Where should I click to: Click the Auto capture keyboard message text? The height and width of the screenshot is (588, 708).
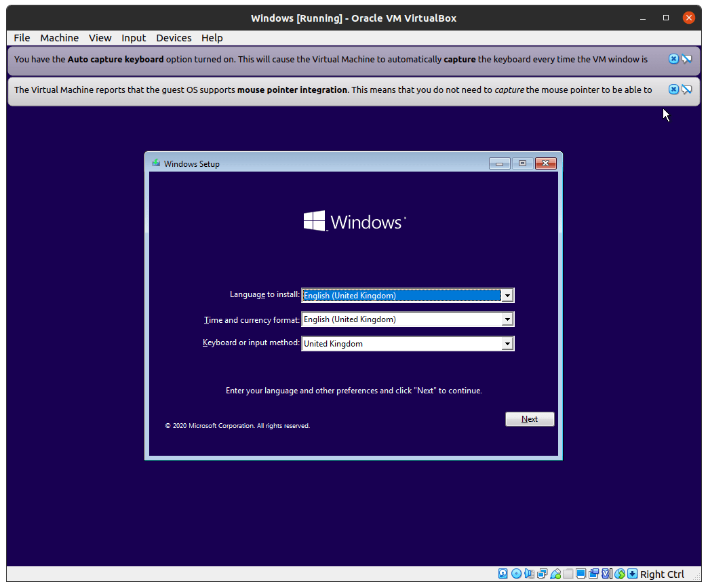pyautogui.click(x=331, y=59)
